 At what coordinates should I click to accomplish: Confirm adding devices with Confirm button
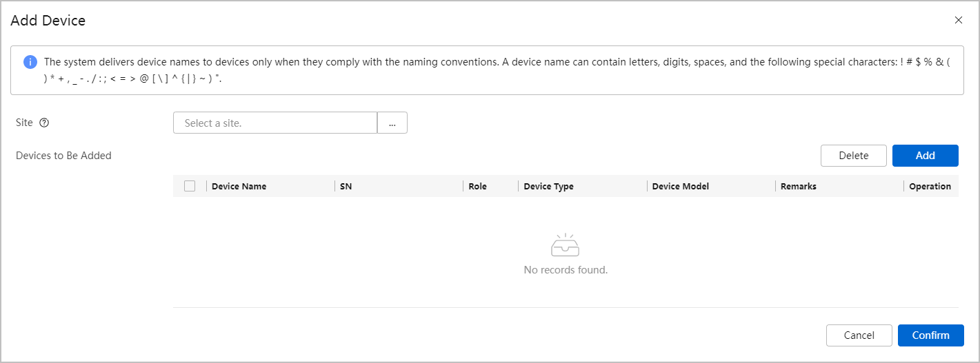tap(931, 335)
